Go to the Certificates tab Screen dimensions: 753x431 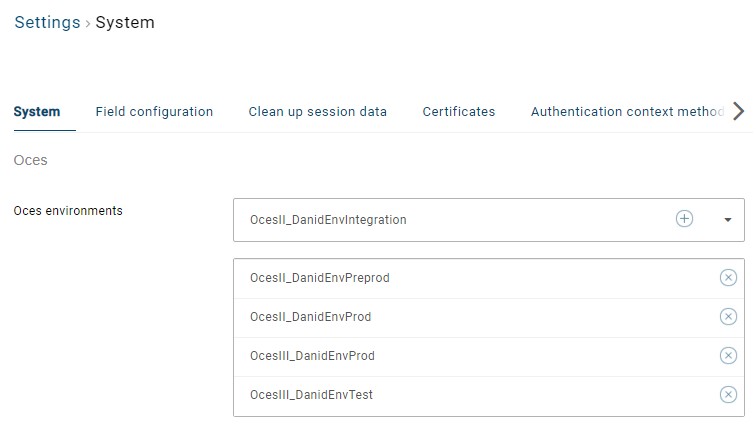tap(458, 112)
